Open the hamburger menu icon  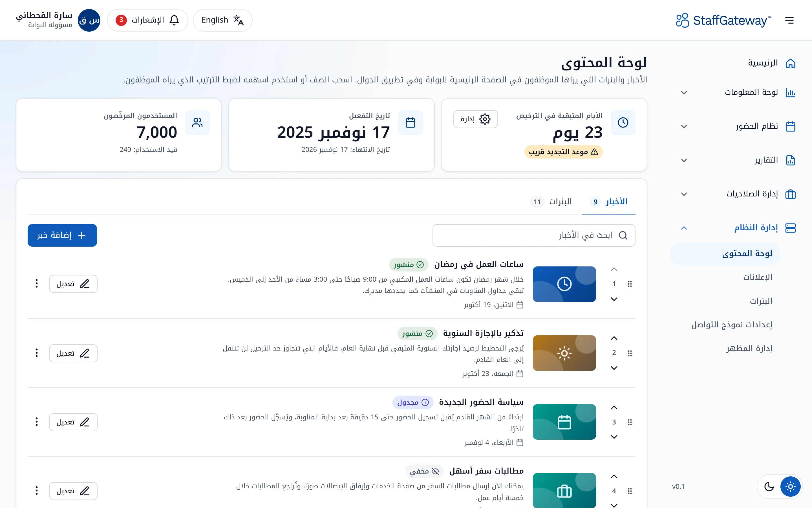click(x=789, y=20)
